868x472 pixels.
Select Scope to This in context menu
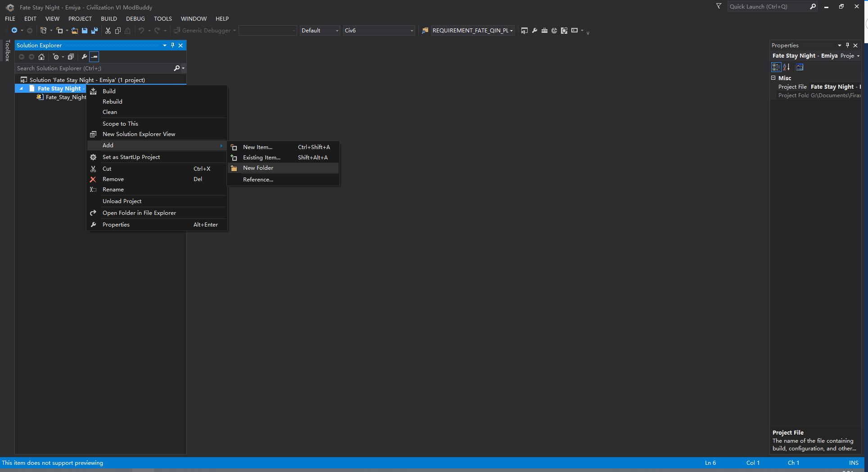pyautogui.click(x=157, y=124)
